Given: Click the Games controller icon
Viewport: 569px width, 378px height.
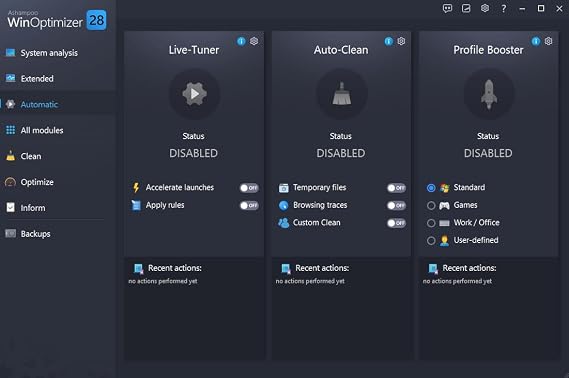Looking at the screenshot, I should click(x=445, y=206).
